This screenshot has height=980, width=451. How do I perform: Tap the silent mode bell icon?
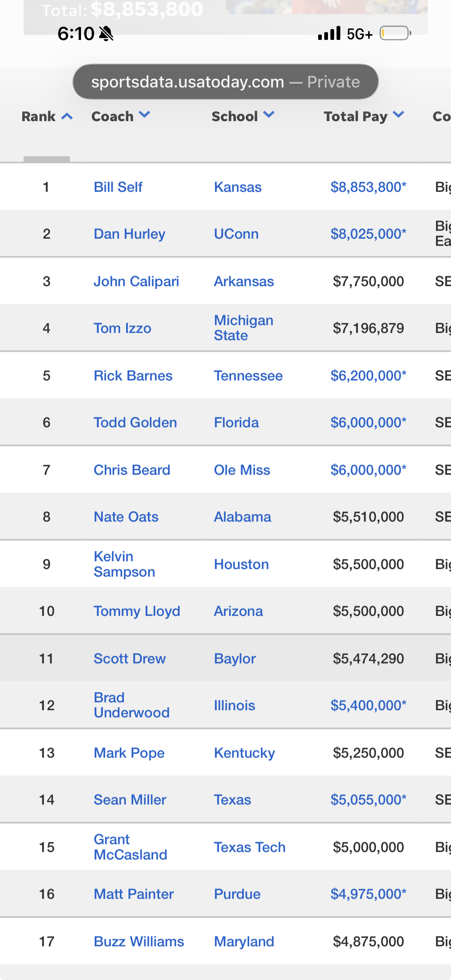(x=106, y=34)
